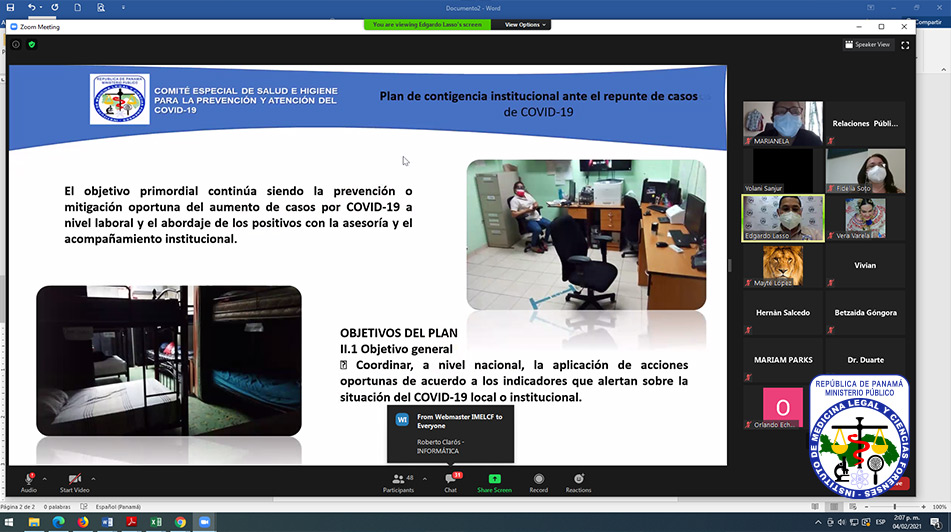The image size is (951, 532).
Task: Switch to Print Layout view in Word
Action: (835, 507)
